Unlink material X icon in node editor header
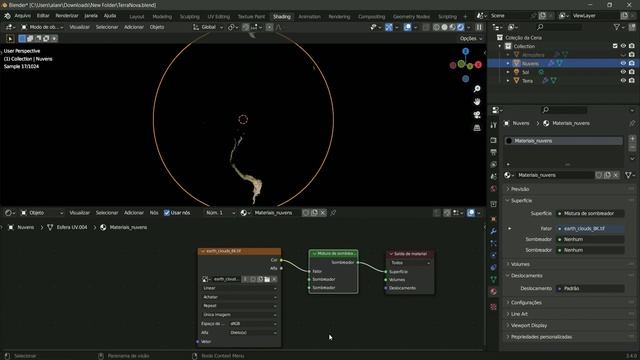This screenshot has width=640, height=360. [323, 213]
